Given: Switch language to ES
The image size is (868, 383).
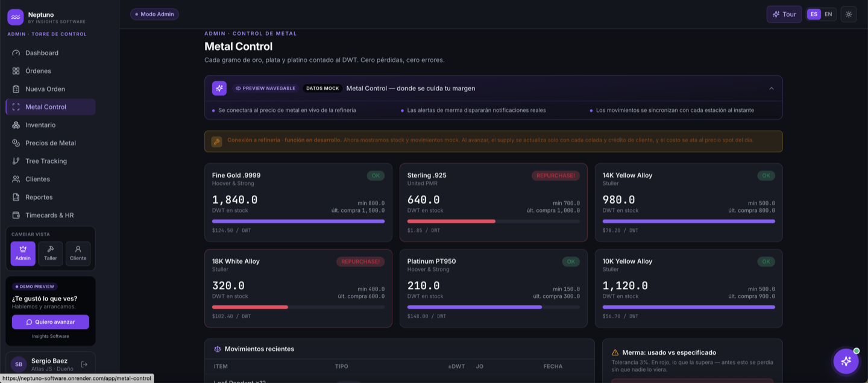Looking at the screenshot, I should coord(814,14).
